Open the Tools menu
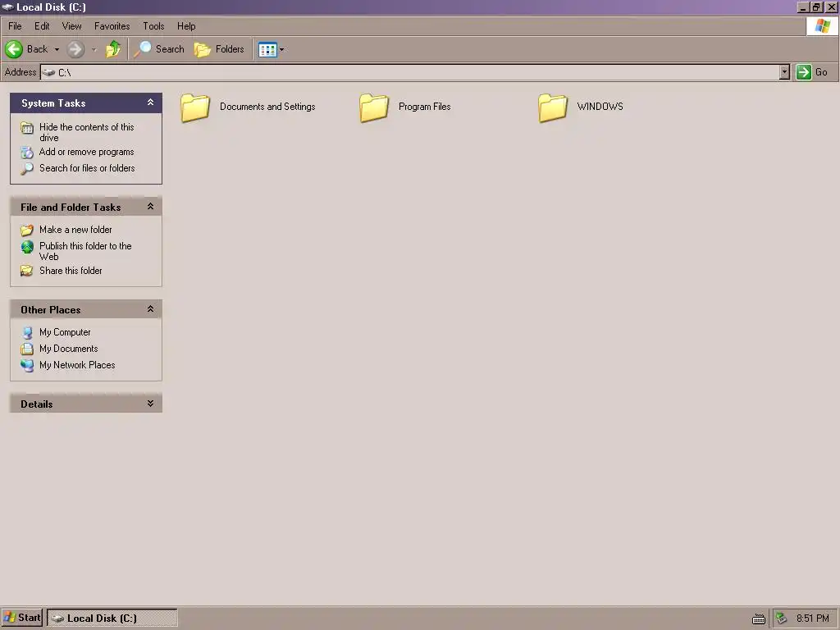Screen dimensions: 840x630 pyautogui.click(x=153, y=26)
